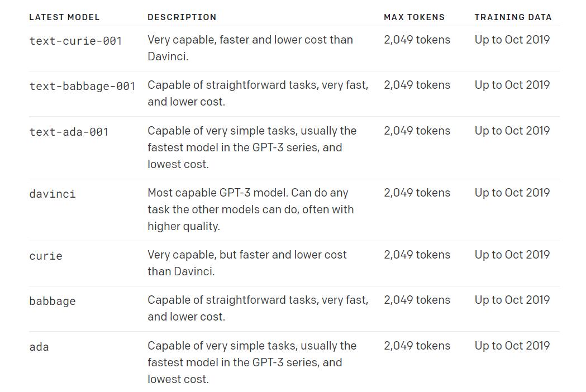Viewport: 586px width, 392px height.
Task: Select the text-ada-001 model name
Action: 69,132
